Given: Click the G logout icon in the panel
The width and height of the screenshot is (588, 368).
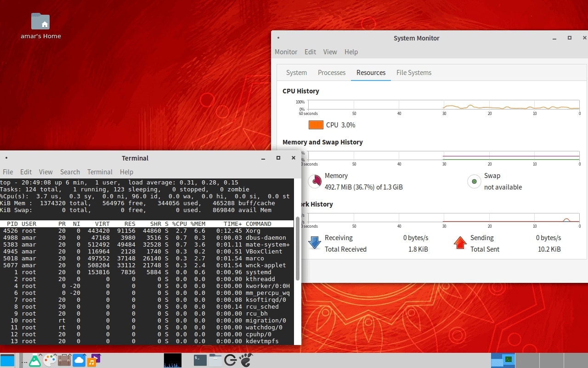Looking at the screenshot, I should click(231, 360).
